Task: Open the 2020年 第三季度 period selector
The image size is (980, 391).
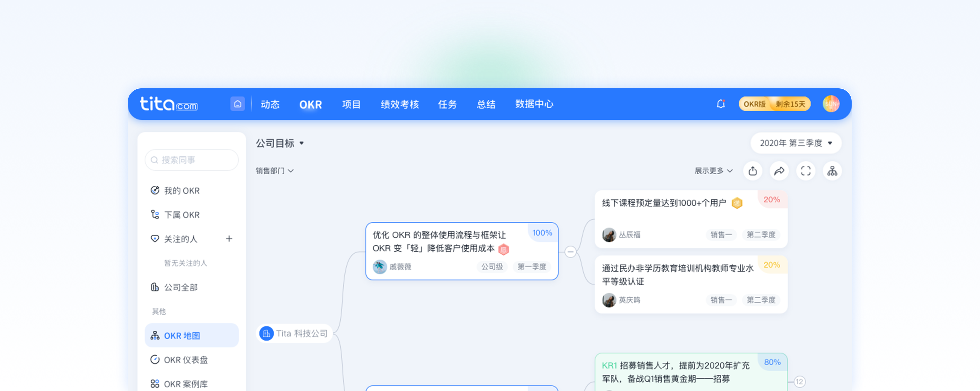Action: point(796,143)
